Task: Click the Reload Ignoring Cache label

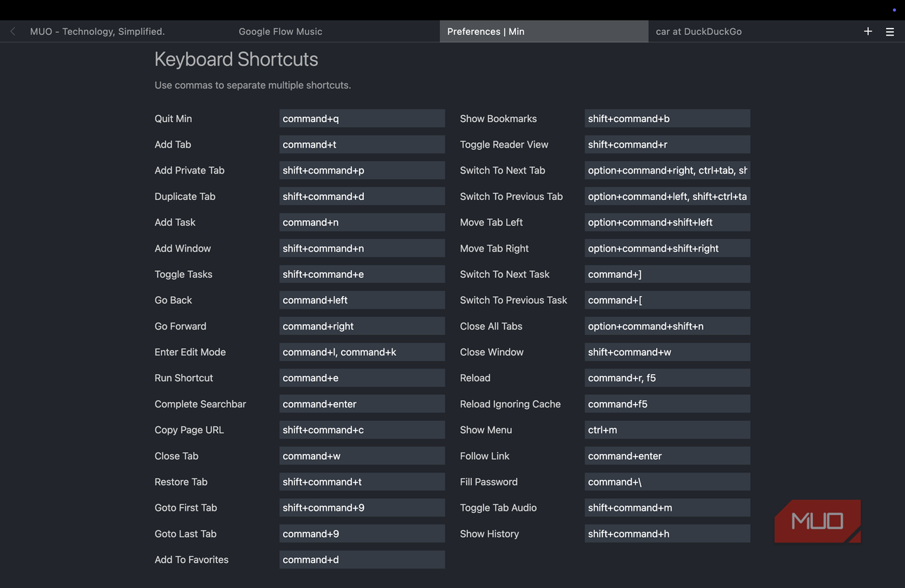Action: tap(510, 404)
